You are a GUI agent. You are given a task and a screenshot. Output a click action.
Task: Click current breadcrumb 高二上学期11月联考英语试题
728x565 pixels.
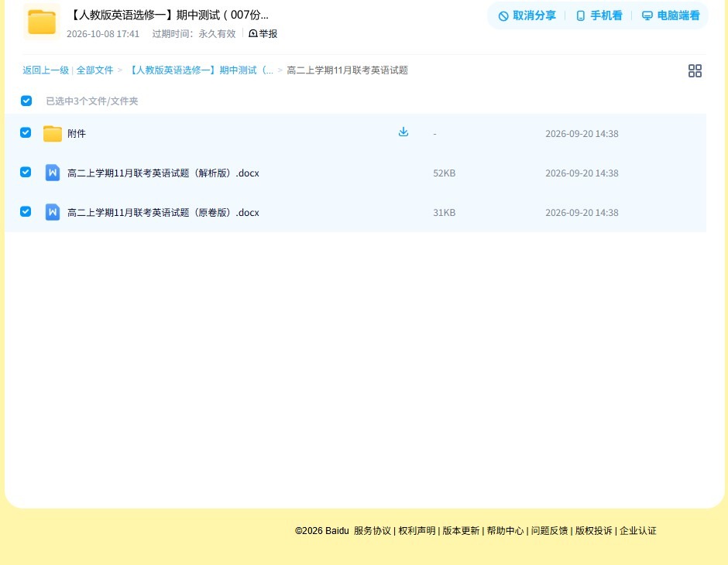tap(347, 70)
